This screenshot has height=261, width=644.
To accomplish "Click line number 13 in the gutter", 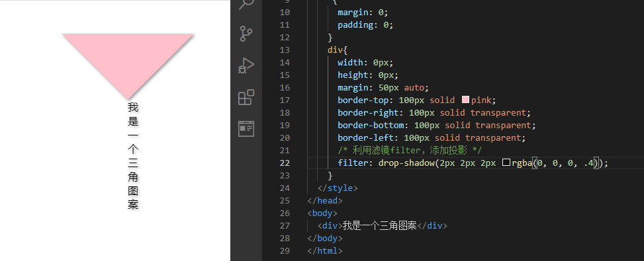I will 285,50.
